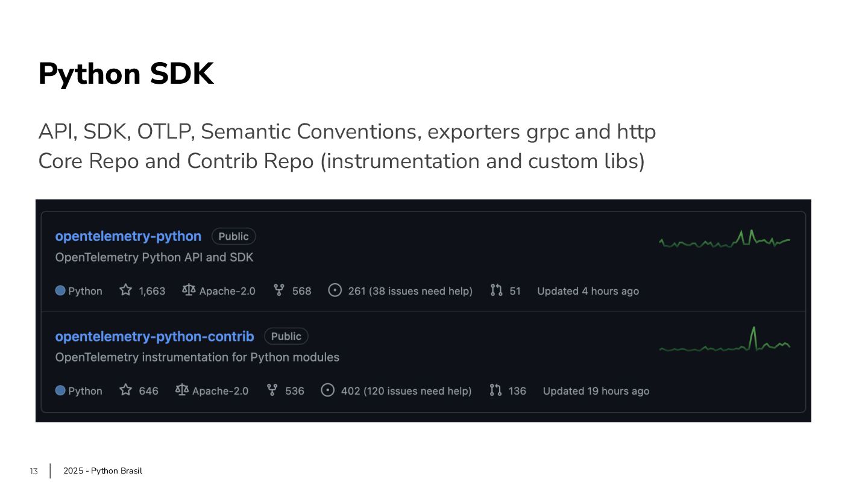Click the pull request icon showing 136
The height and width of the screenshot is (488, 868).
(x=495, y=390)
